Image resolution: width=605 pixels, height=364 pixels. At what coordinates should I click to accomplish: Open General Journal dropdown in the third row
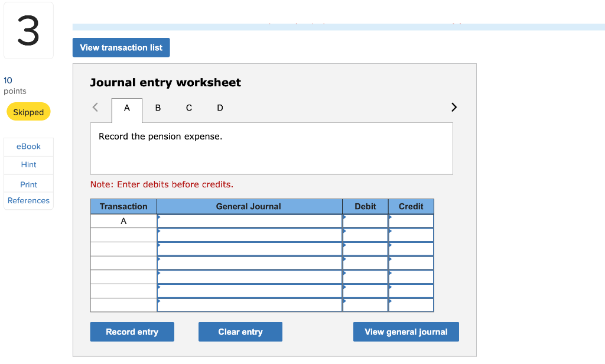(x=249, y=249)
